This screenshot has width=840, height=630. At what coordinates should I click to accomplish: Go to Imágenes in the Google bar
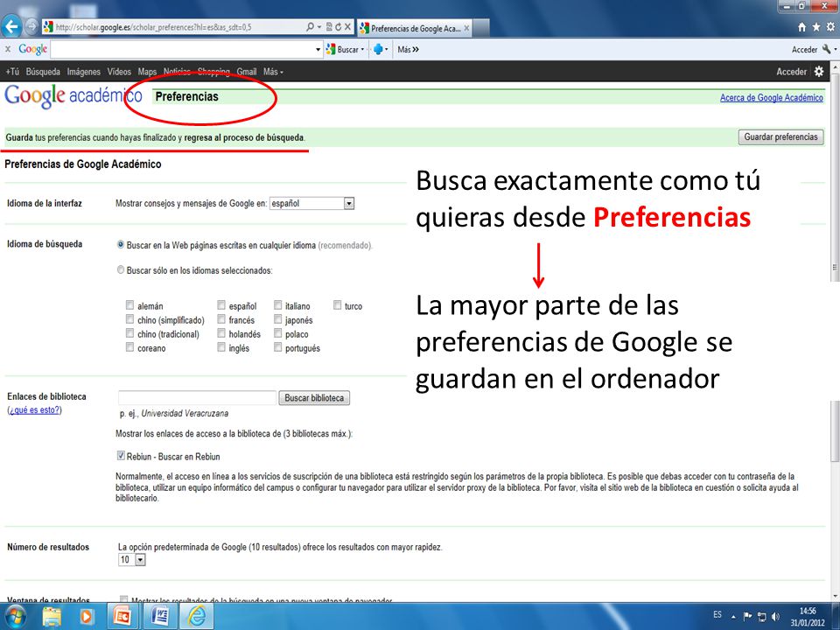point(84,71)
